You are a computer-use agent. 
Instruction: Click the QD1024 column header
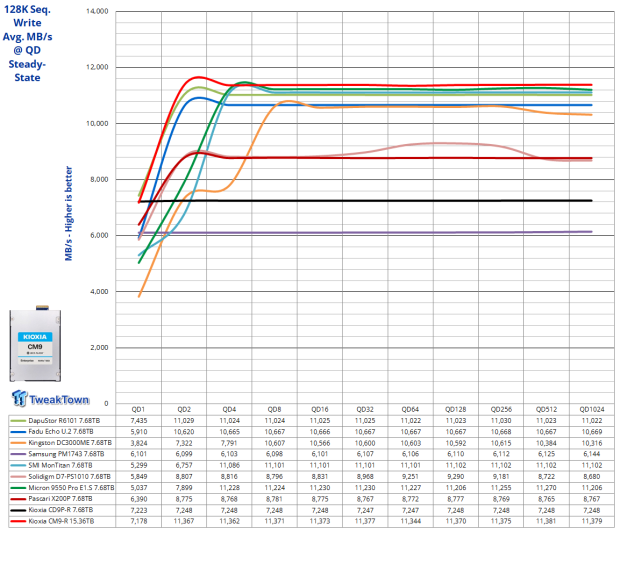point(592,409)
